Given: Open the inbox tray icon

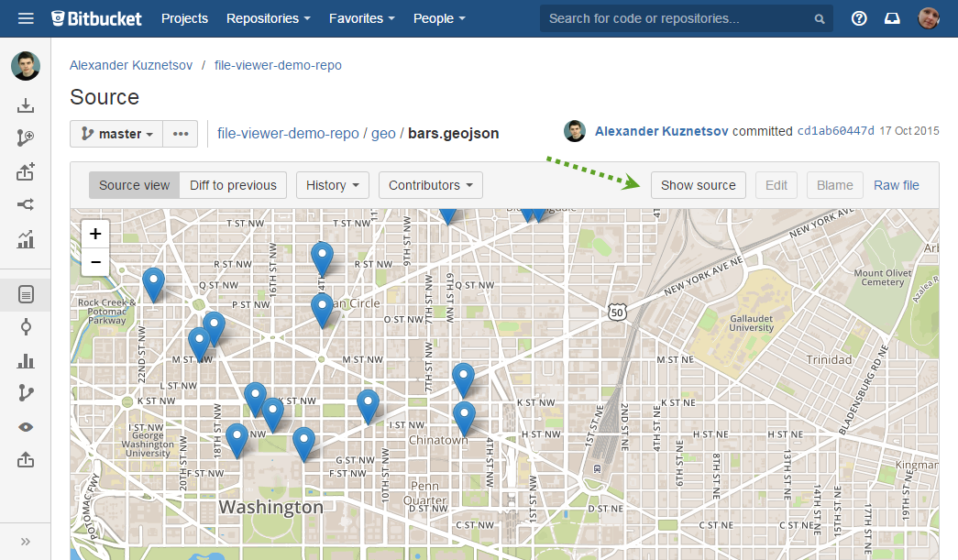Looking at the screenshot, I should pos(892,18).
